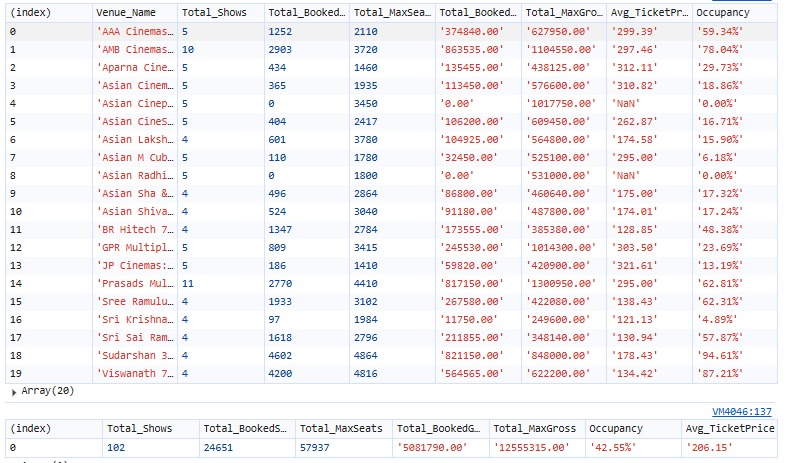The height and width of the screenshot is (463, 788).
Task: Click Avg_TicketPrice header in summary table
Action: [730, 428]
